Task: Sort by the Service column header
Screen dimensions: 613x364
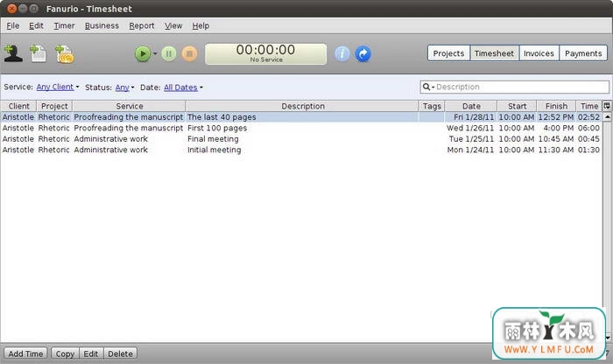Action: [x=129, y=106]
